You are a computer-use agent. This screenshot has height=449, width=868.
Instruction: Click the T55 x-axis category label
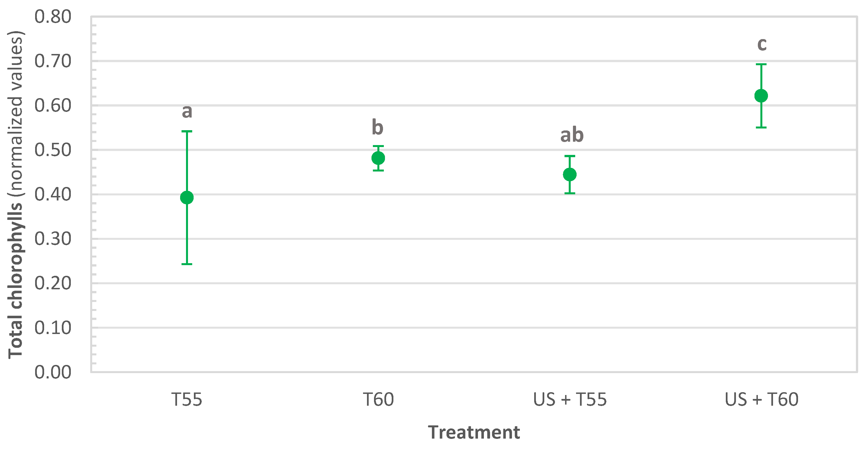(x=187, y=400)
